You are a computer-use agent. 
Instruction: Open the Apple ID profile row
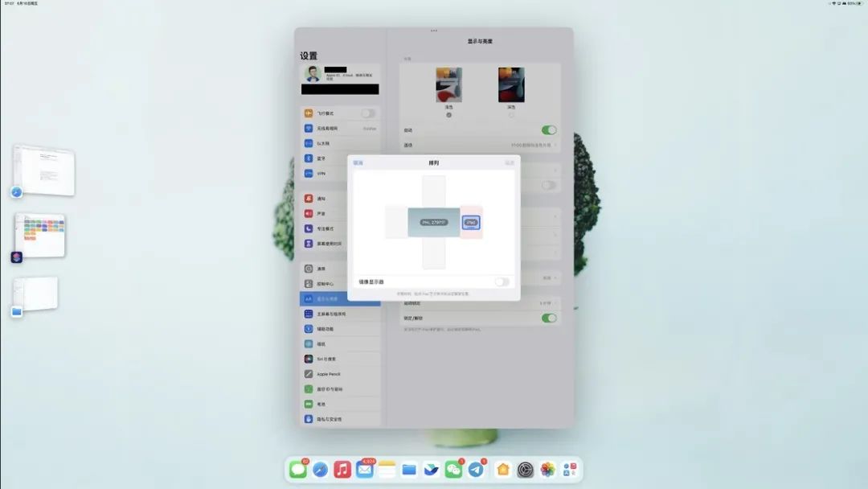pos(340,74)
